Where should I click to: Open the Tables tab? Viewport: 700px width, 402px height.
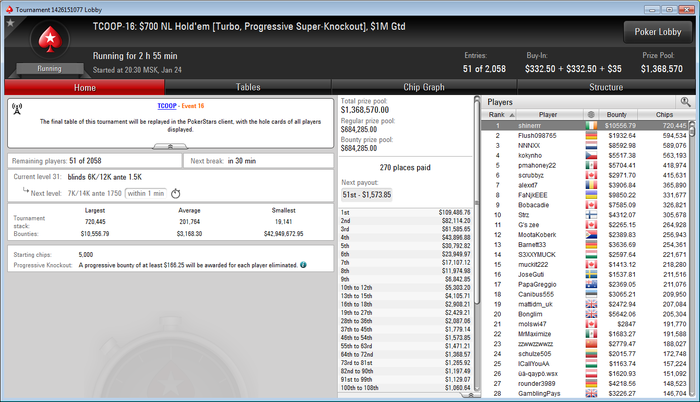248,88
